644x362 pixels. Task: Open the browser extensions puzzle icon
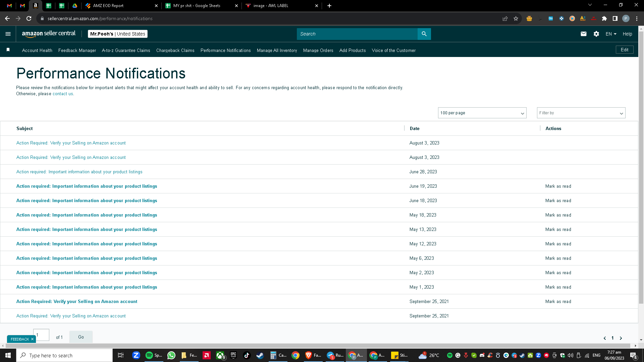click(x=604, y=18)
